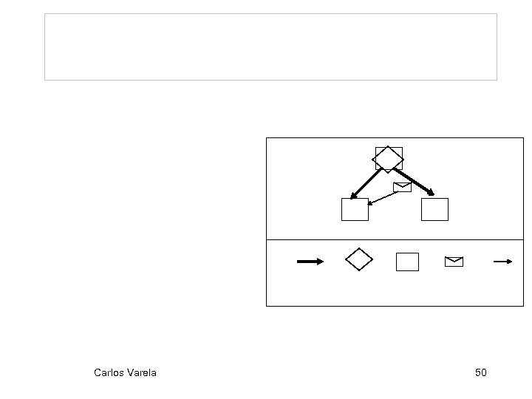Click the thin arrow from envelope to left square
This screenshot has width=532, height=399.
coord(383,199)
